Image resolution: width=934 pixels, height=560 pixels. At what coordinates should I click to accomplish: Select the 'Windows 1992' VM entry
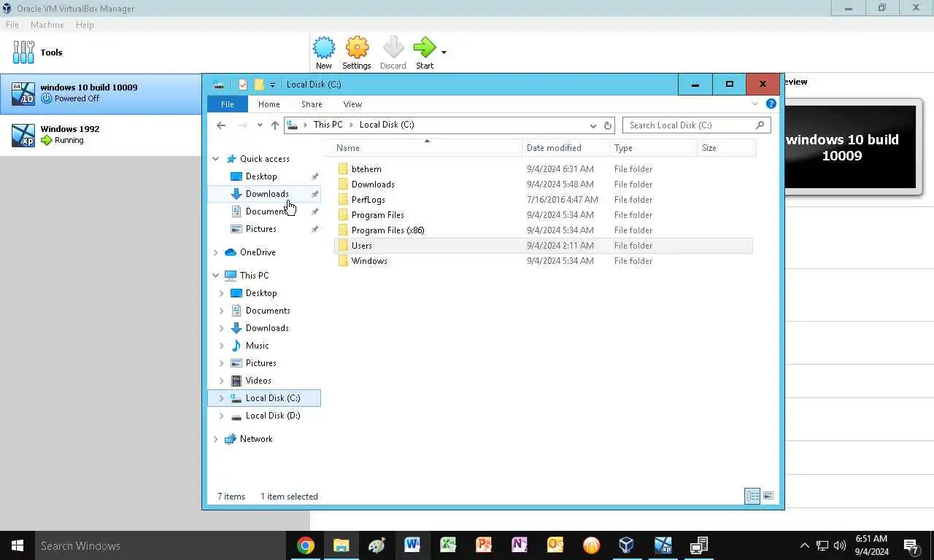pyautogui.click(x=100, y=134)
